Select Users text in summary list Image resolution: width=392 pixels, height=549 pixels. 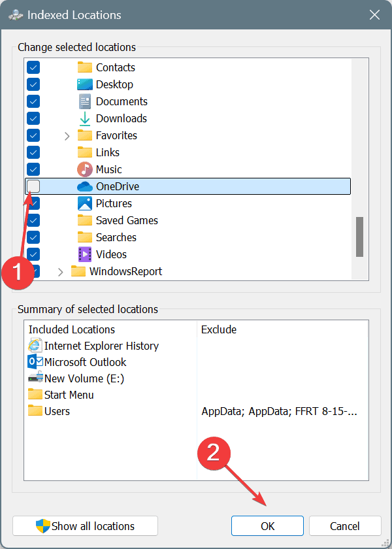click(57, 410)
